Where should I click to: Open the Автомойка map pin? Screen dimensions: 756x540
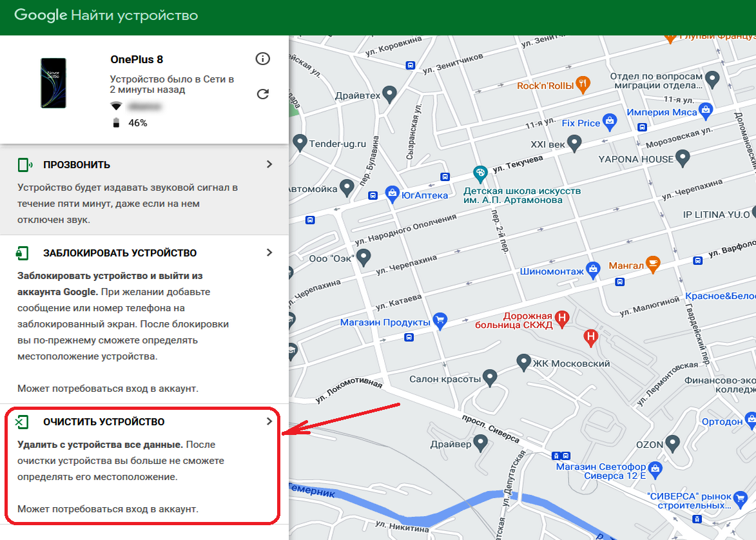347,188
